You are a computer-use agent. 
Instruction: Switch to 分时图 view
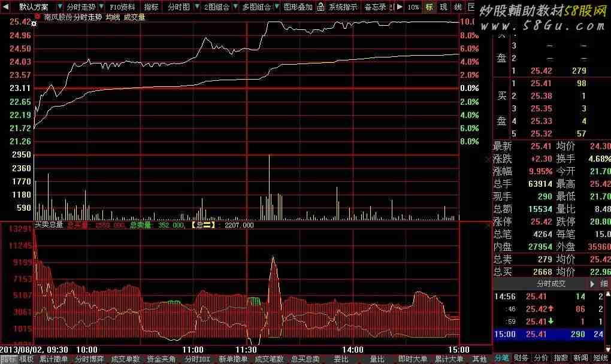(x=179, y=7)
